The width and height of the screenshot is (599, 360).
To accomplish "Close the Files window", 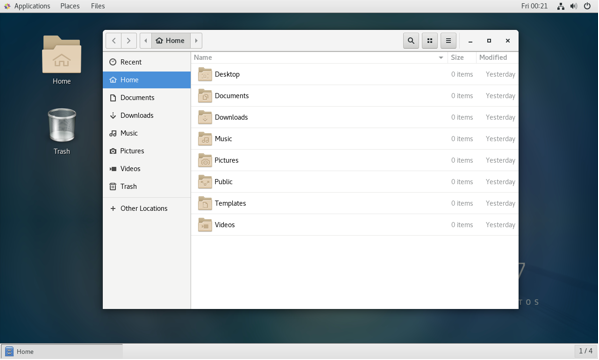I will [x=508, y=41].
